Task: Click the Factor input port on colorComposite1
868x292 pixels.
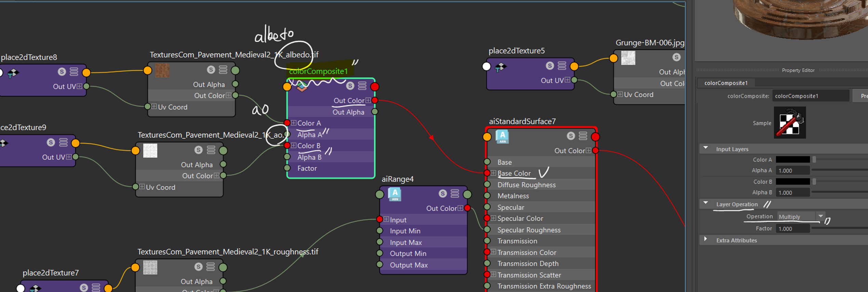Action: point(287,168)
